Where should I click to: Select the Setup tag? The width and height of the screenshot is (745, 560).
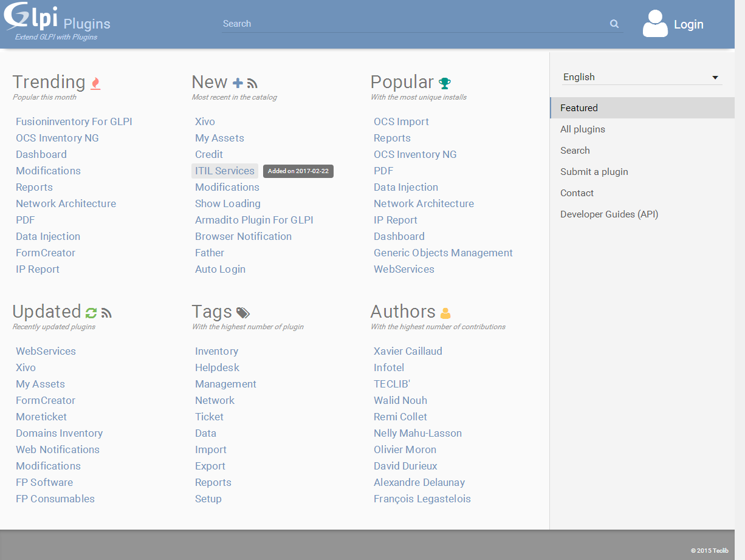pos(208,499)
